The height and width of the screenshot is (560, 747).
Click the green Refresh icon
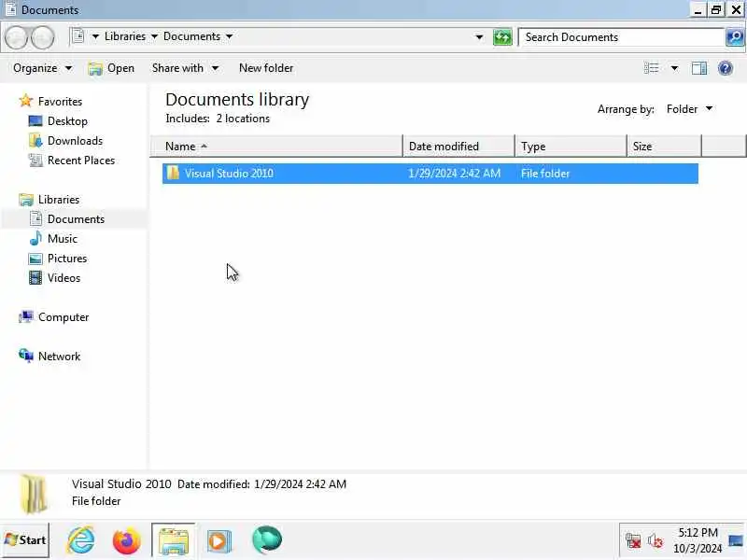coord(502,37)
